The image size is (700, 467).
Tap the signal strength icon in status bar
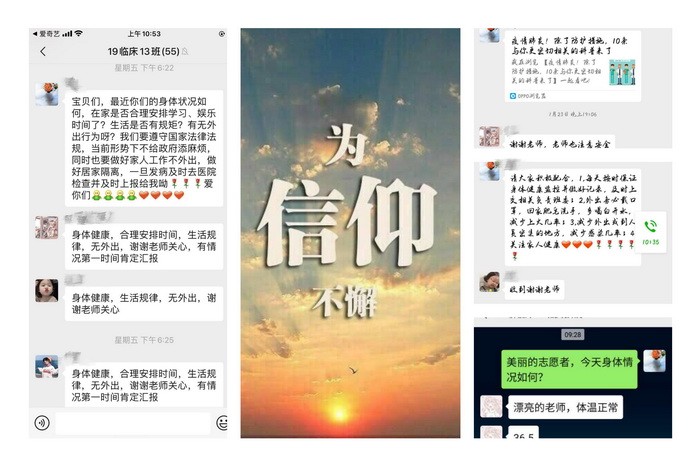[67, 33]
